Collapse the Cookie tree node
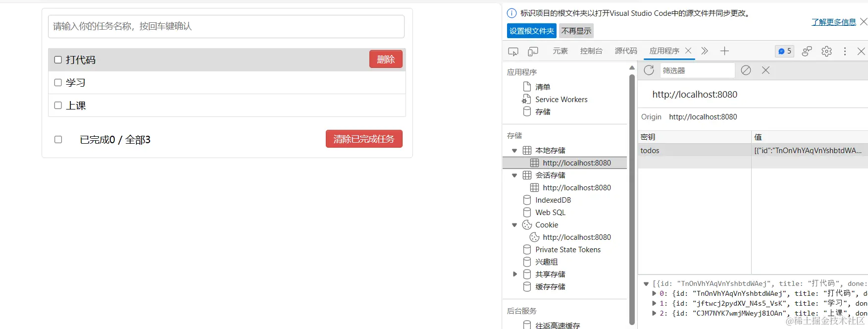868x329 pixels. tap(514, 225)
